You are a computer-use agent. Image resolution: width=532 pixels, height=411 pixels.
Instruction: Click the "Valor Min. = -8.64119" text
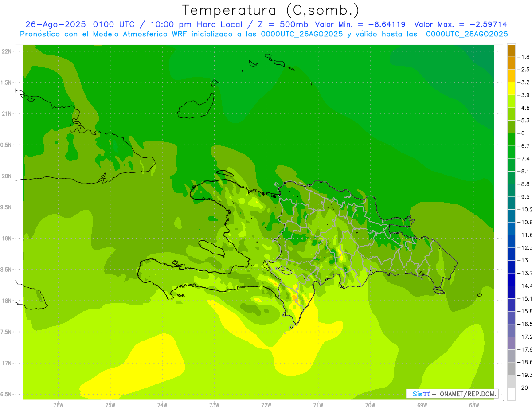click(x=360, y=24)
